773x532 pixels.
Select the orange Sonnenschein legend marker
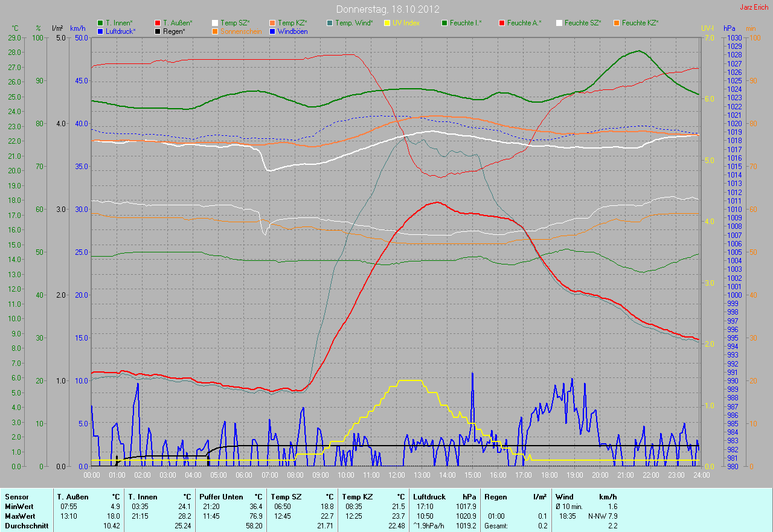215,31
